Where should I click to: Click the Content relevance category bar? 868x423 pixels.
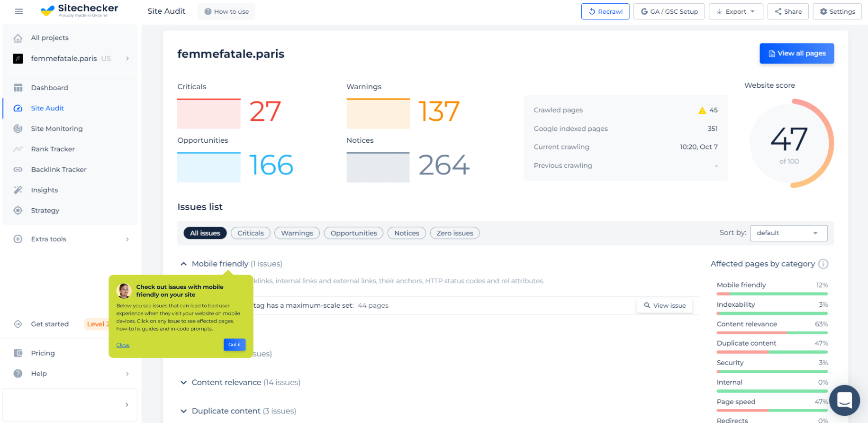point(772,332)
